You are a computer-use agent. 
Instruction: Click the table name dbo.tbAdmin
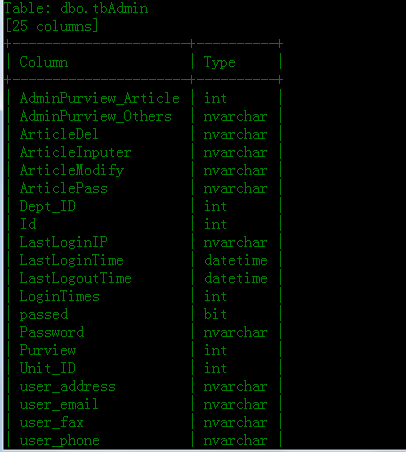(x=104, y=8)
